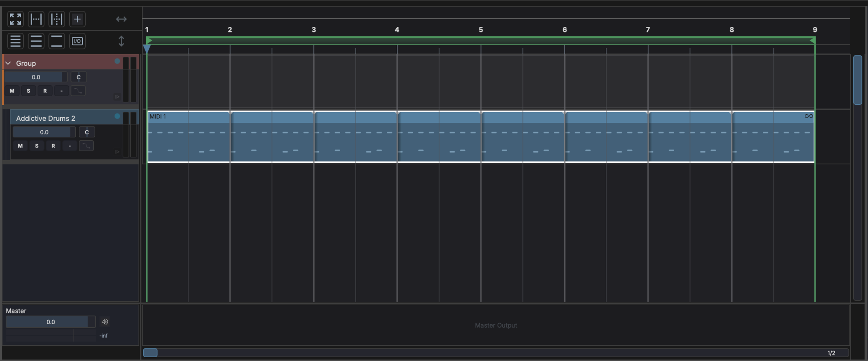The height and width of the screenshot is (361, 868).
Task: Click bar 3 on the timeline ruler
Action: (314, 29)
